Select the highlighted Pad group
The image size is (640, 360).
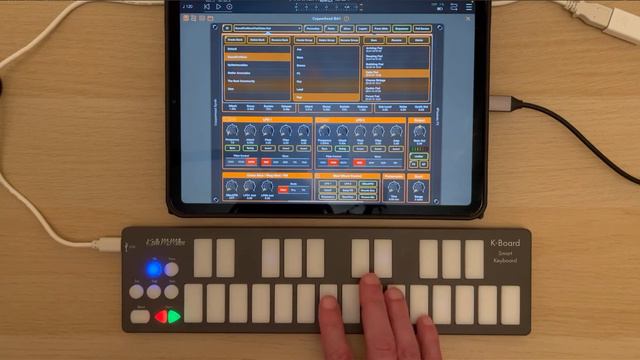(326, 97)
